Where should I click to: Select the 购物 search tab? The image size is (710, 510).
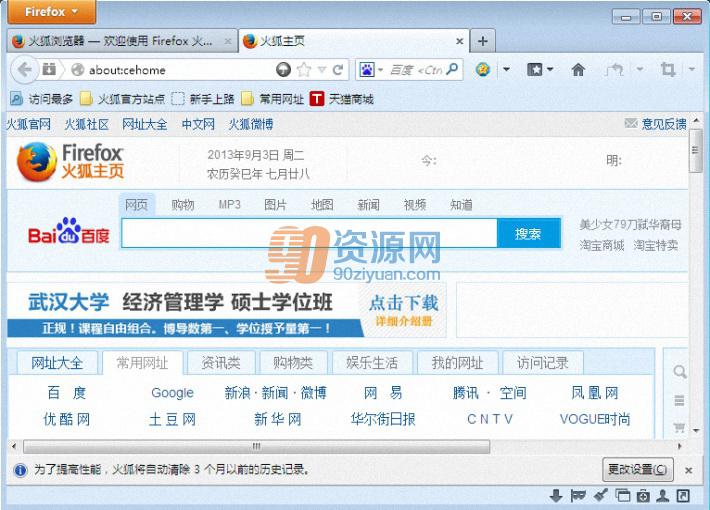pyautogui.click(x=183, y=205)
